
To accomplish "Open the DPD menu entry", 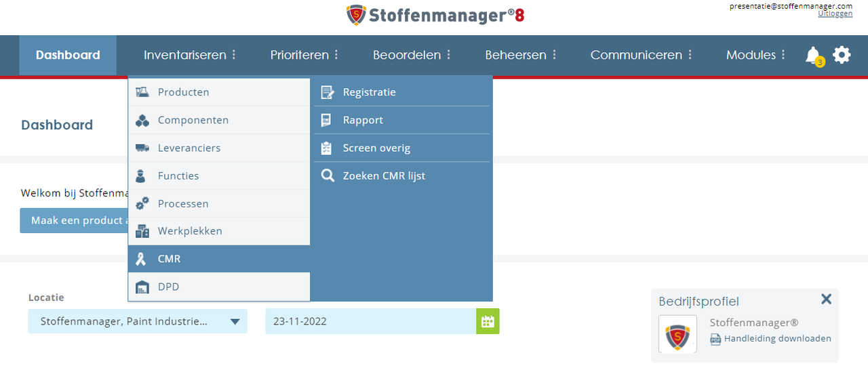I will [x=169, y=287].
